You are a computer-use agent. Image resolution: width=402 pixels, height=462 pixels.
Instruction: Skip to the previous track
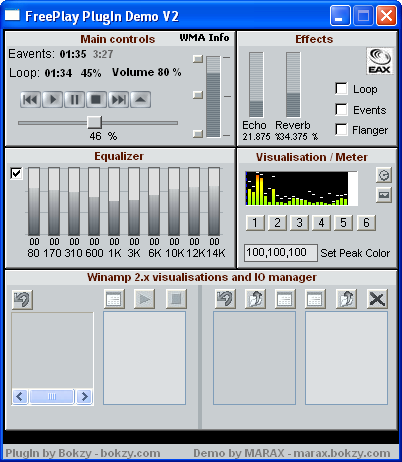coord(30,99)
